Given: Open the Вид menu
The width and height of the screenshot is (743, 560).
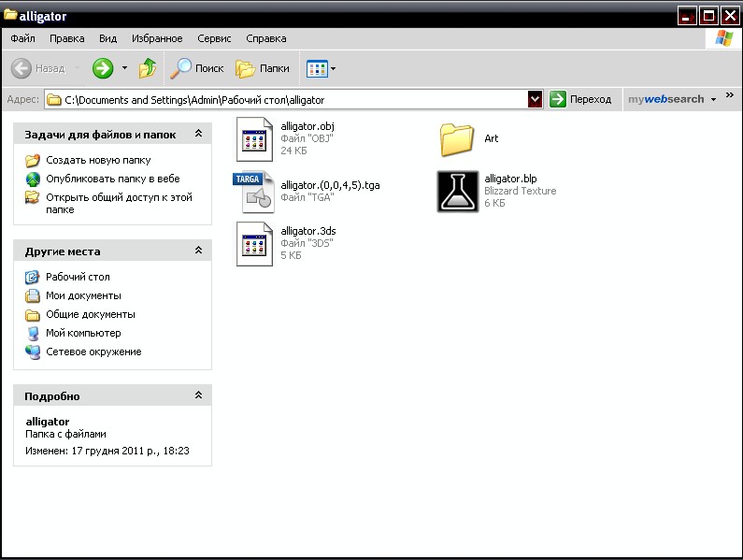Looking at the screenshot, I should (107, 38).
